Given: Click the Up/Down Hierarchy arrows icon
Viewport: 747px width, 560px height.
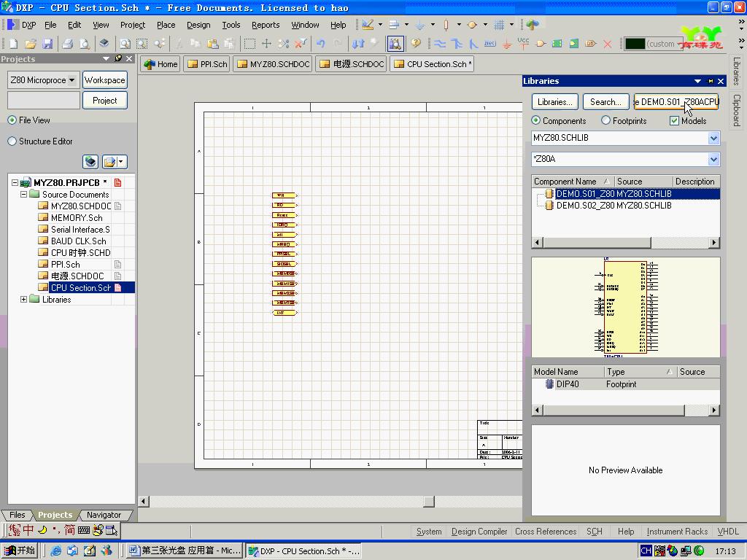Looking at the screenshot, I should coord(357,44).
